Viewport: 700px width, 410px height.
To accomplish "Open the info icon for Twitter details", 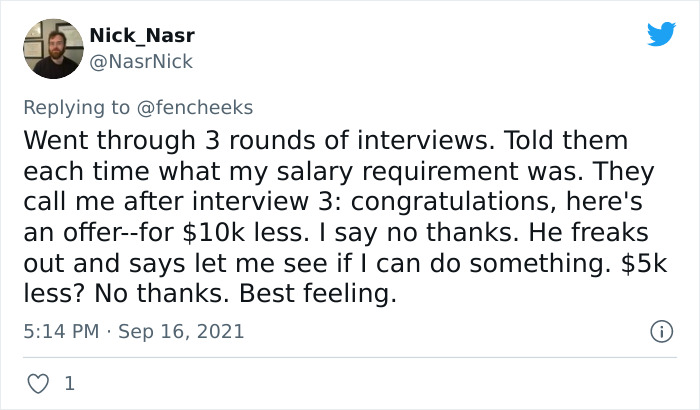I will pos(659,330).
